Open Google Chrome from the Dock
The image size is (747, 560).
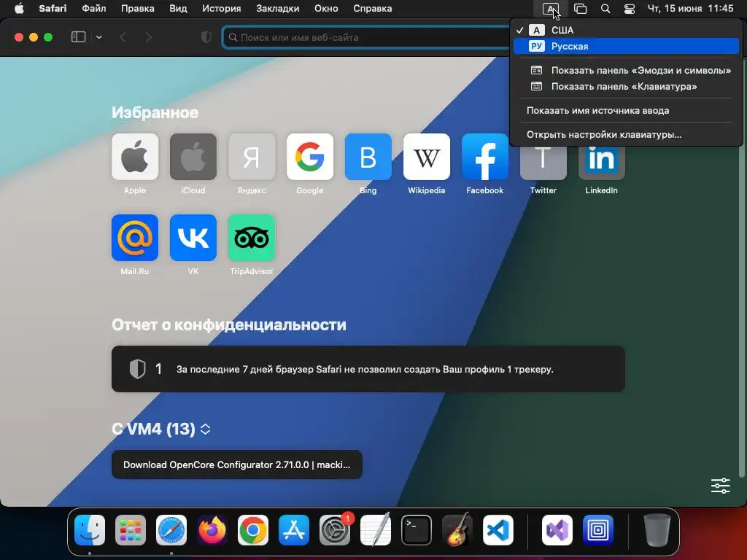click(x=253, y=529)
